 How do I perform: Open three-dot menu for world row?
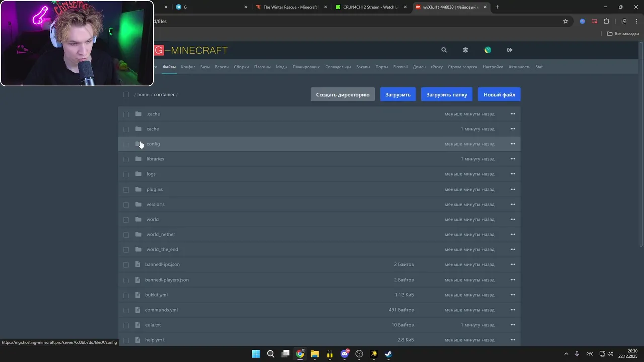[513, 219]
